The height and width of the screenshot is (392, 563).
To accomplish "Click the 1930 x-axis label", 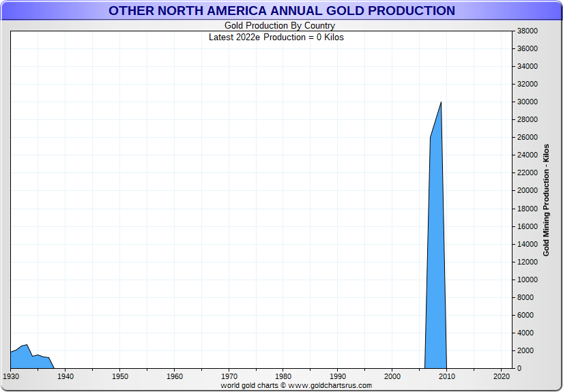I will [11, 376].
